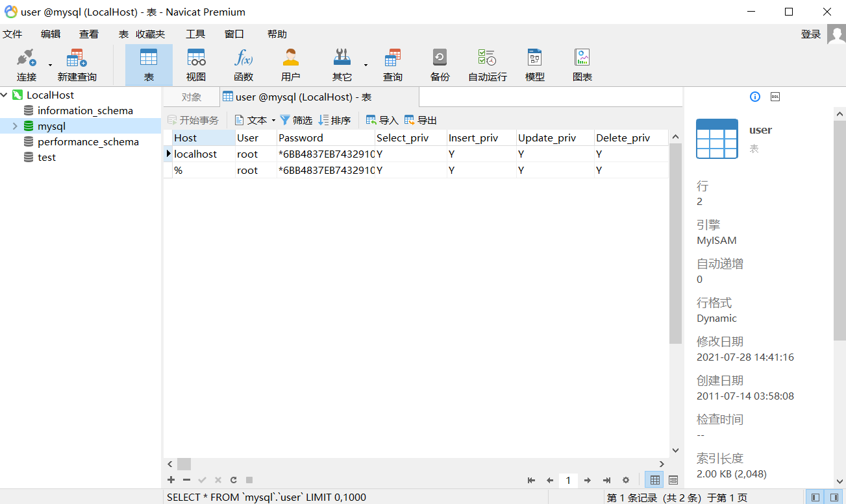Open the 查看 menu
Screen dimensions: 846x504
coord(89,34)
